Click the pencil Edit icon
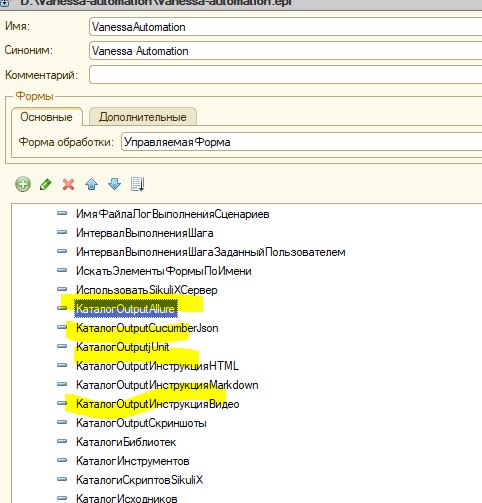 (46, 184)
